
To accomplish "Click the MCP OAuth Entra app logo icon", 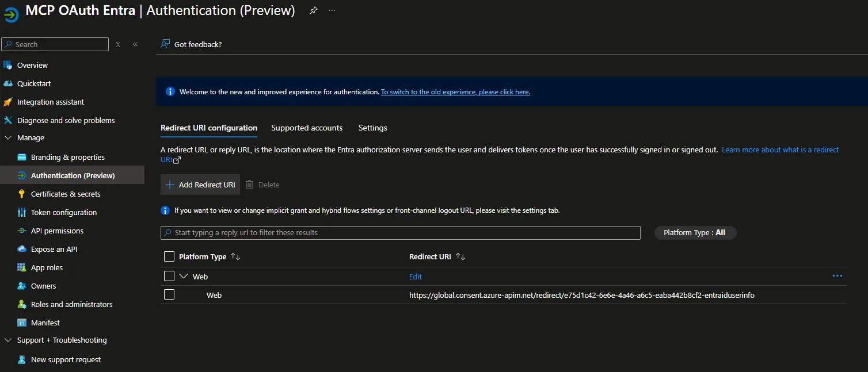I will [x=11, y=14].
